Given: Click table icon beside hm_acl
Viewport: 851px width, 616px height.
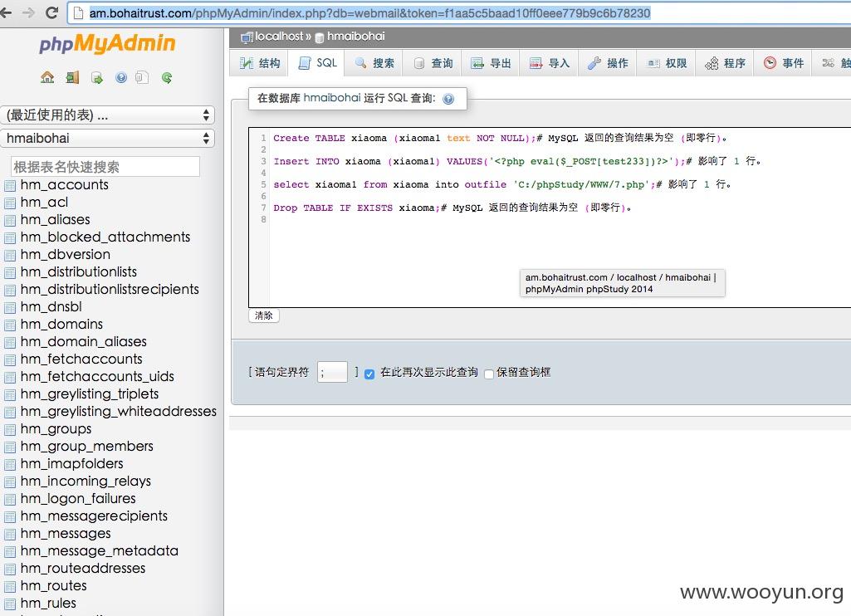Looking at the screenshot, I should click(x=10, y=203).
